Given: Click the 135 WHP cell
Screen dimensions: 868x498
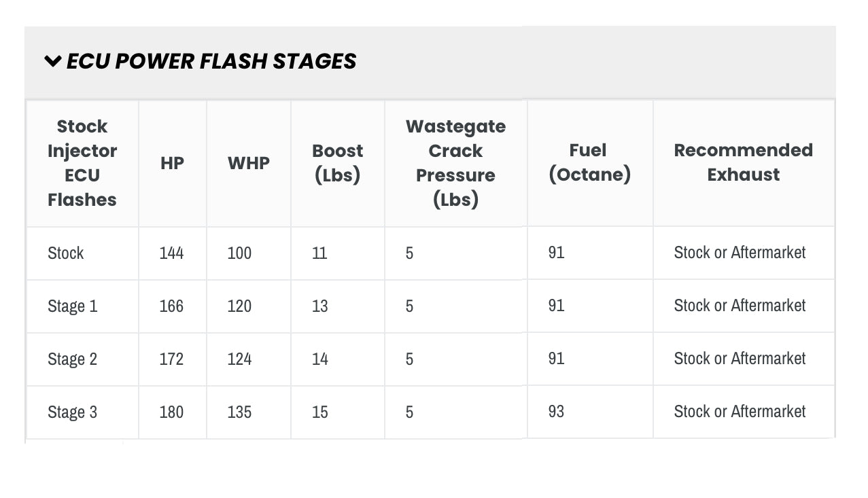Looking at the screenshot, I should (x=239, y=412).
